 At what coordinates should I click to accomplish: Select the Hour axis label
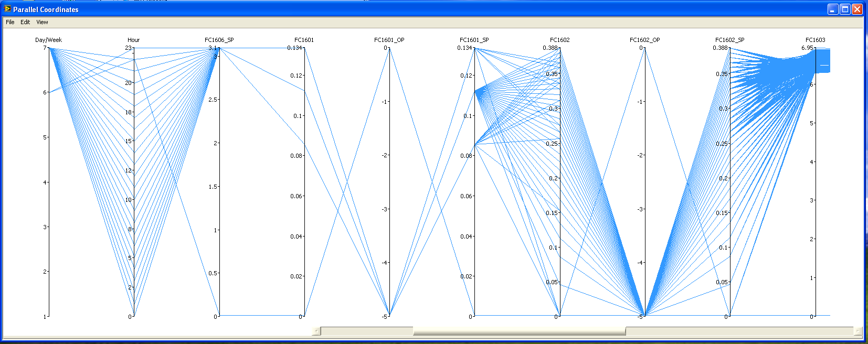133,40
